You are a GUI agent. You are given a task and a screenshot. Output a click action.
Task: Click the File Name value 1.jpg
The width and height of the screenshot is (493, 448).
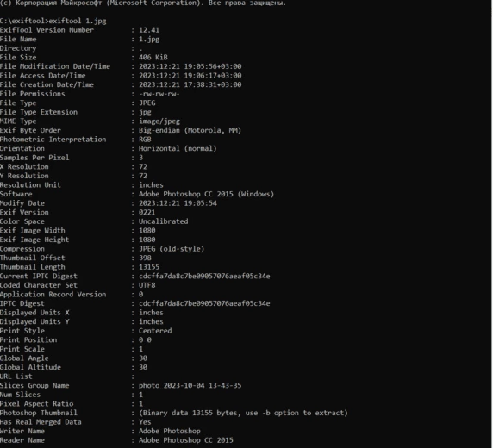(149, 40)
